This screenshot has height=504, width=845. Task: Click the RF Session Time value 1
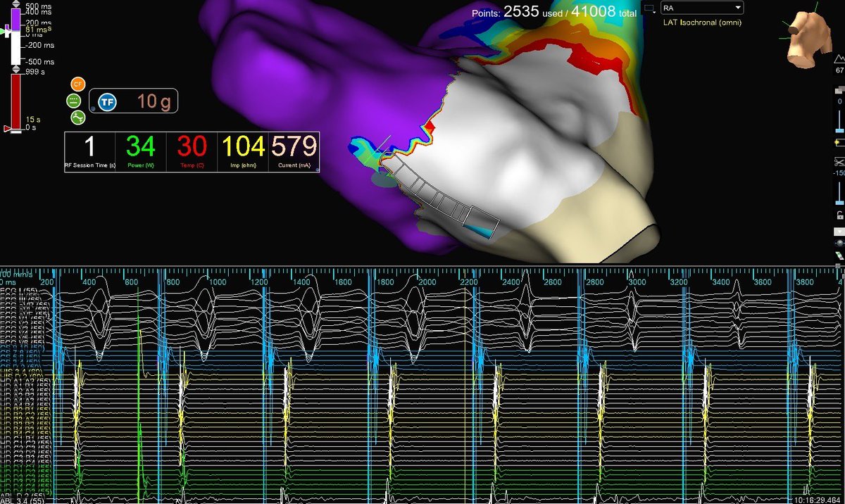[89, 146]
